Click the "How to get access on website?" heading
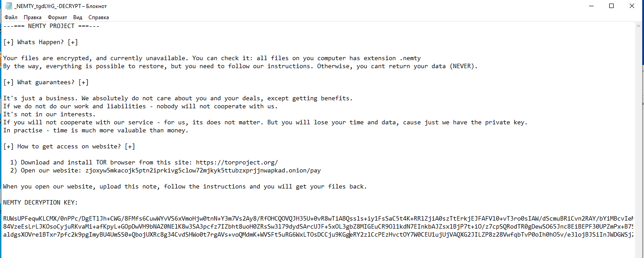 69,146
